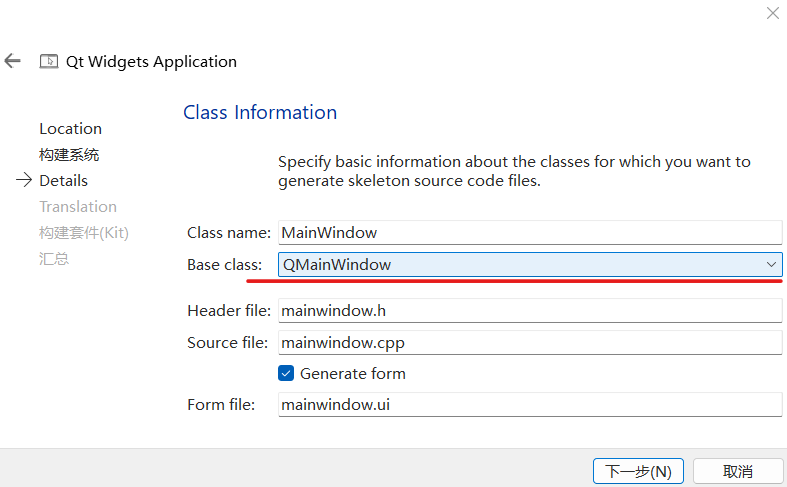
Task: Close the wizard dialog with X
Action: pos(772,13)
